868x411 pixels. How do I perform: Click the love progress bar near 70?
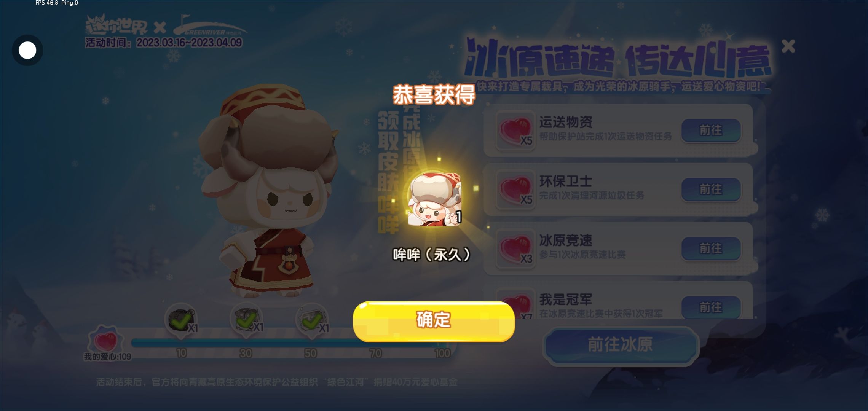[x=375, y=343]
